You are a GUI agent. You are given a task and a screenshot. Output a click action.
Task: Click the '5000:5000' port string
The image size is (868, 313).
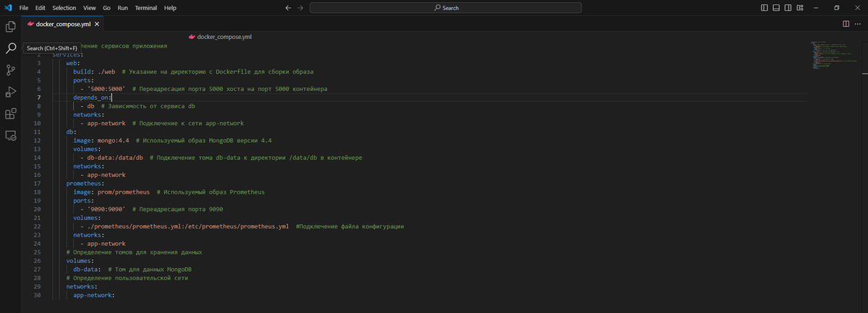point(106,89)
